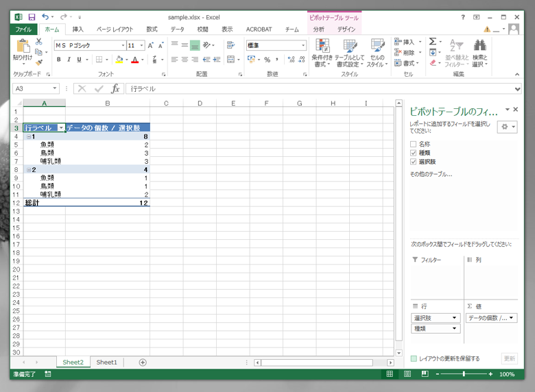Screen dimensions: 535x392
Task: Open Format as Table (テーブルとして書式設定)
Action: [x=349, y=53]
